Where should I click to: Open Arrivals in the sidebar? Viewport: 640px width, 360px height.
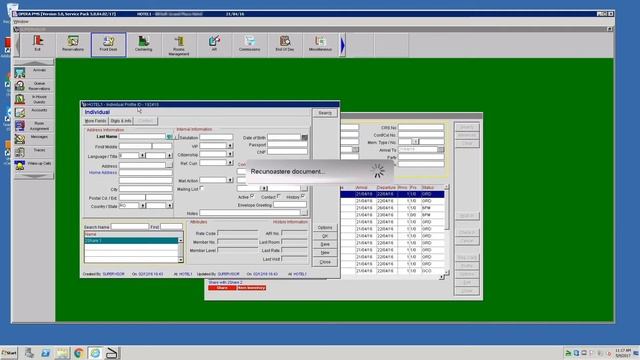click(34, 72)
